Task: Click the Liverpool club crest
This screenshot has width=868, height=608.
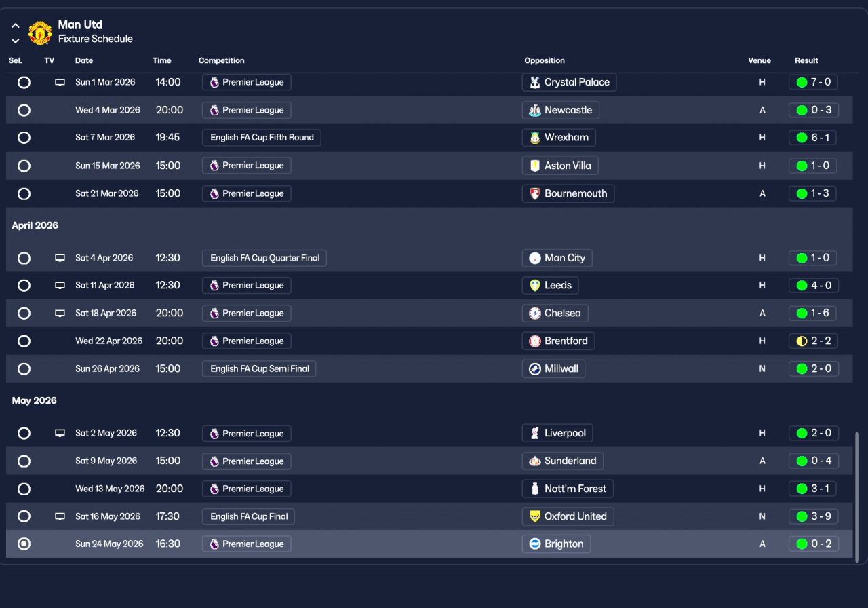Action: pos(535,433)
